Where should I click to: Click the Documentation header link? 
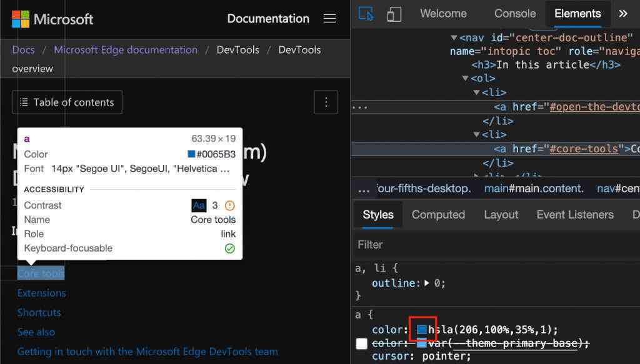(268, 19)
